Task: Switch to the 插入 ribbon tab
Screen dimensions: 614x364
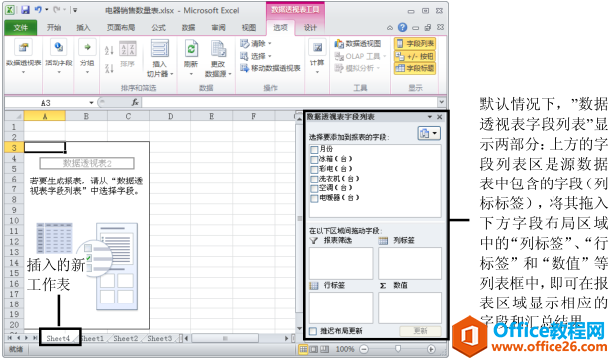Action: coord(83,27)
